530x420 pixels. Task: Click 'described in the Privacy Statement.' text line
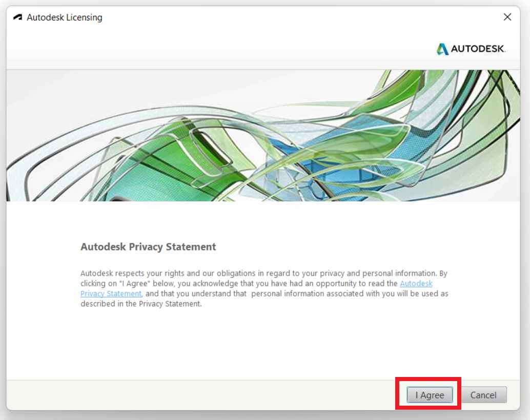click(141, 304)
